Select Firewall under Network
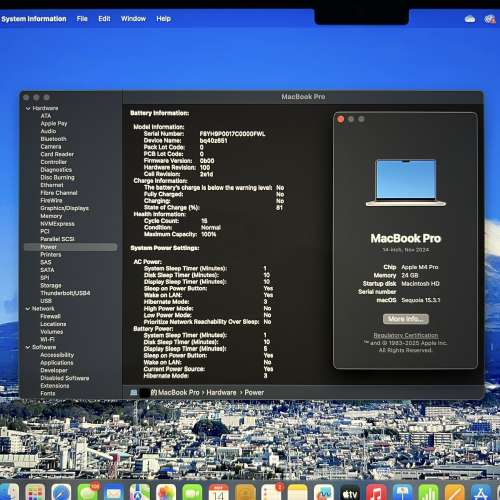Image resolution: width=500 pixels, height=500 pixels. (50, 316)
